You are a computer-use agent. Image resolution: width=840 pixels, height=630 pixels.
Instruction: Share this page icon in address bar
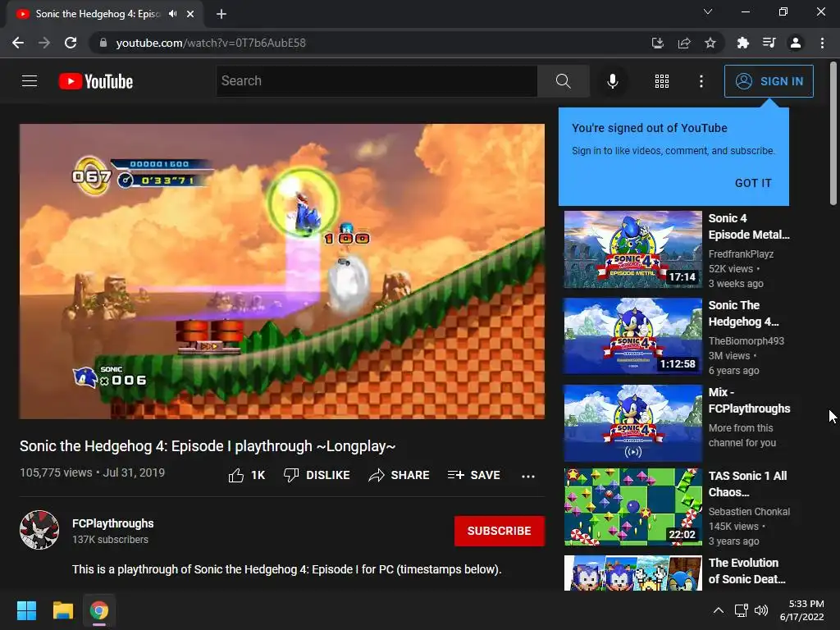(x=684, y=43)
